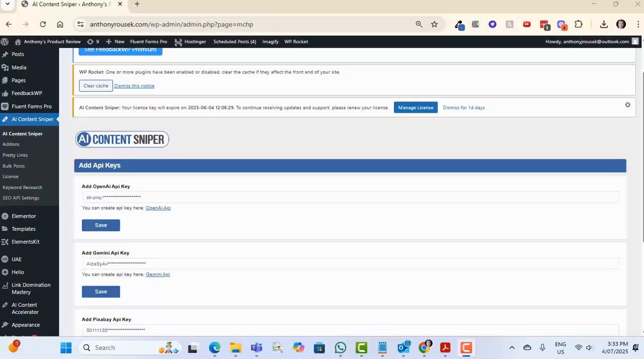
Task: Open the Bulk Posts submenu item
Action: (14, 166)
